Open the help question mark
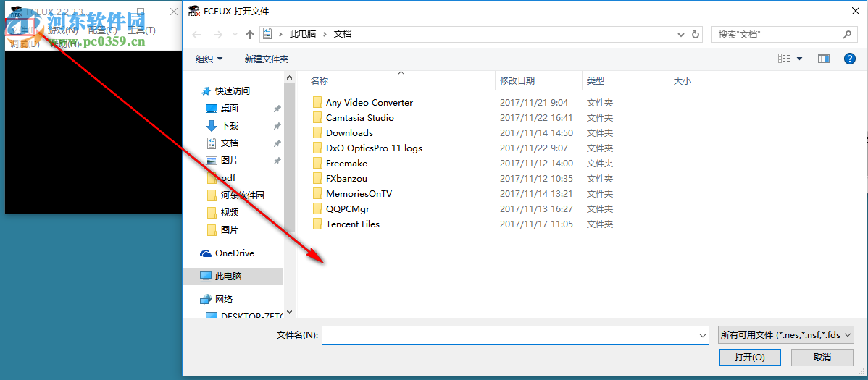 [850, 59]
